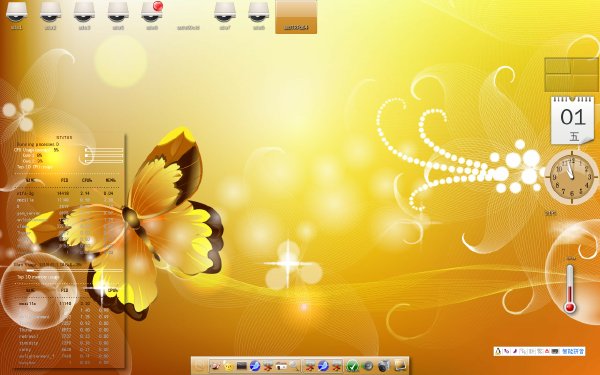Toggle the moon icon in input method bar
Viewport: 600px width, 375px height.
coord(515,351)
